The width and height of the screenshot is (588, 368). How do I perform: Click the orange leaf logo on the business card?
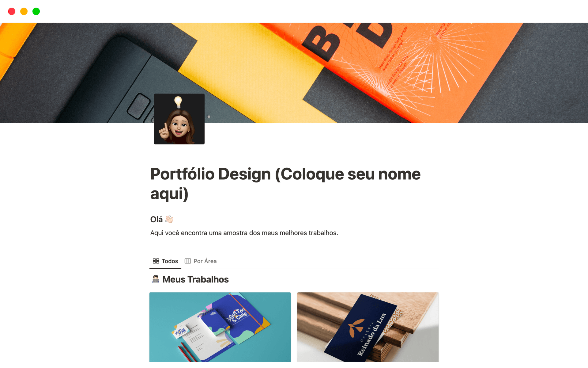coord(356,328)
